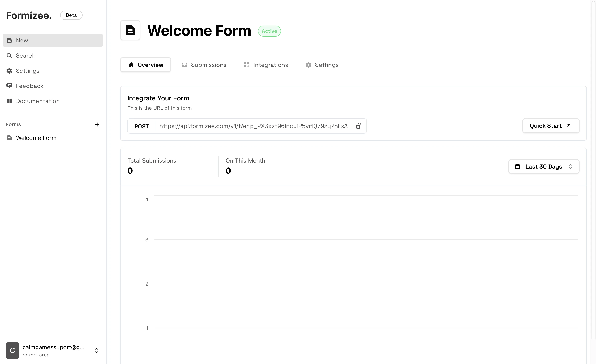The height and width of the screenshot is (364, 596).
Task: Click the Documentation book icon
Action: pyautogui.click(x=9, y=101)
